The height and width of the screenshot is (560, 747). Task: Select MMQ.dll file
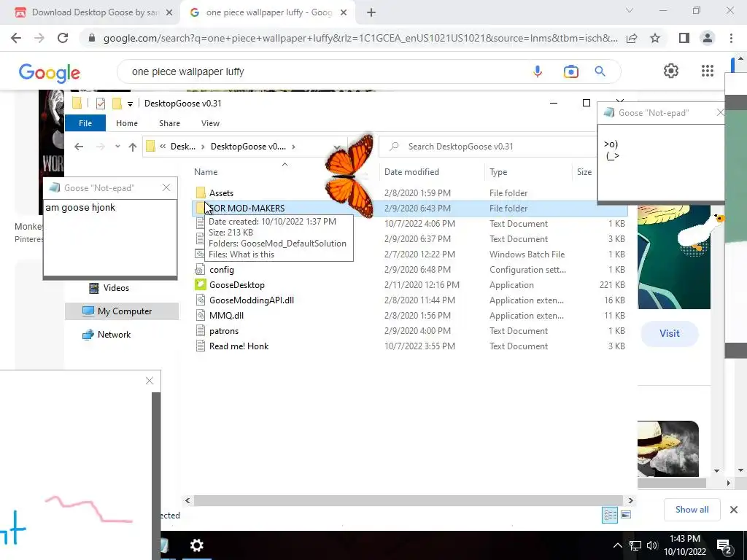coord(226,315)
